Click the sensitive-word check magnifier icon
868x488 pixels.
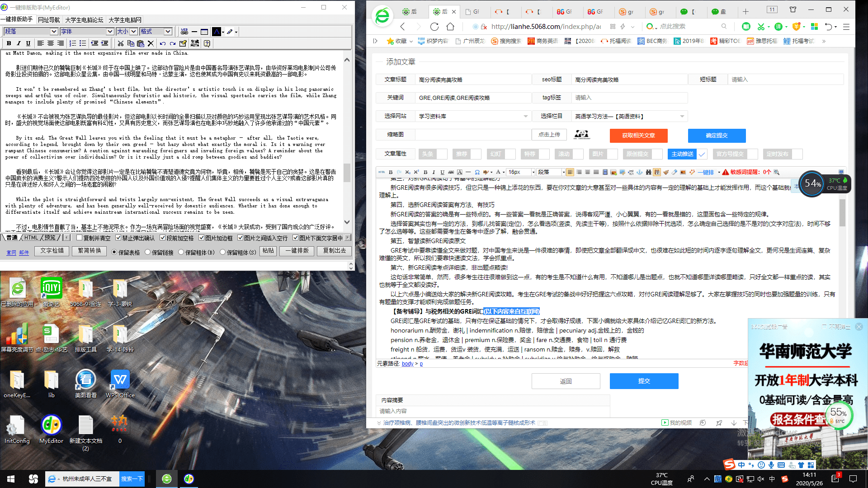(x=777, y=172)
